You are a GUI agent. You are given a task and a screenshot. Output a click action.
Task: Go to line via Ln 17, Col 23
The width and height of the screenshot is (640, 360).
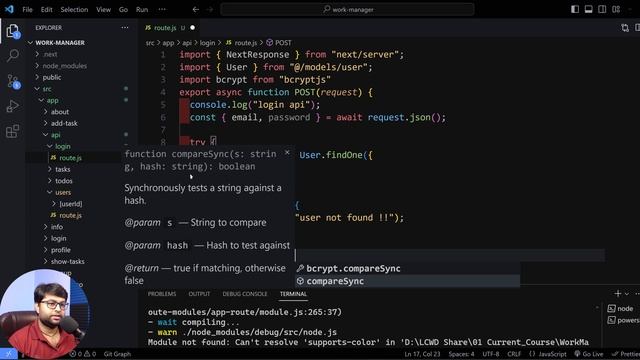pos(422,354)
